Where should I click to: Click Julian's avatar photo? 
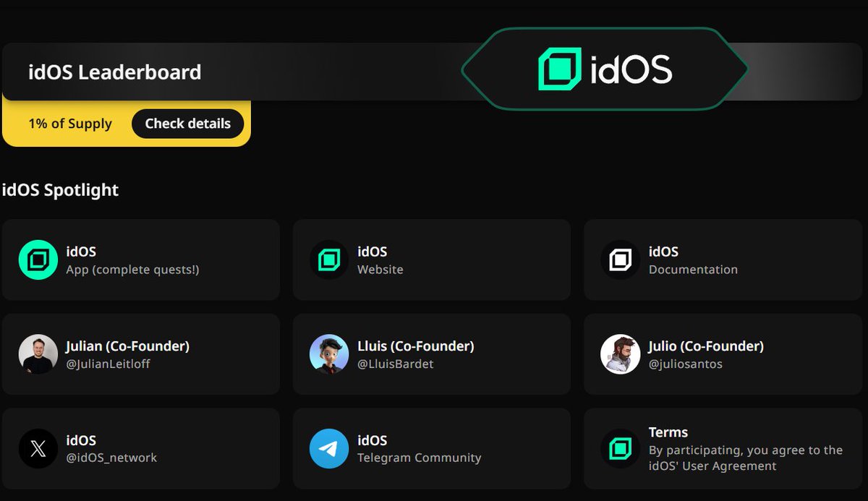(38, 354)
